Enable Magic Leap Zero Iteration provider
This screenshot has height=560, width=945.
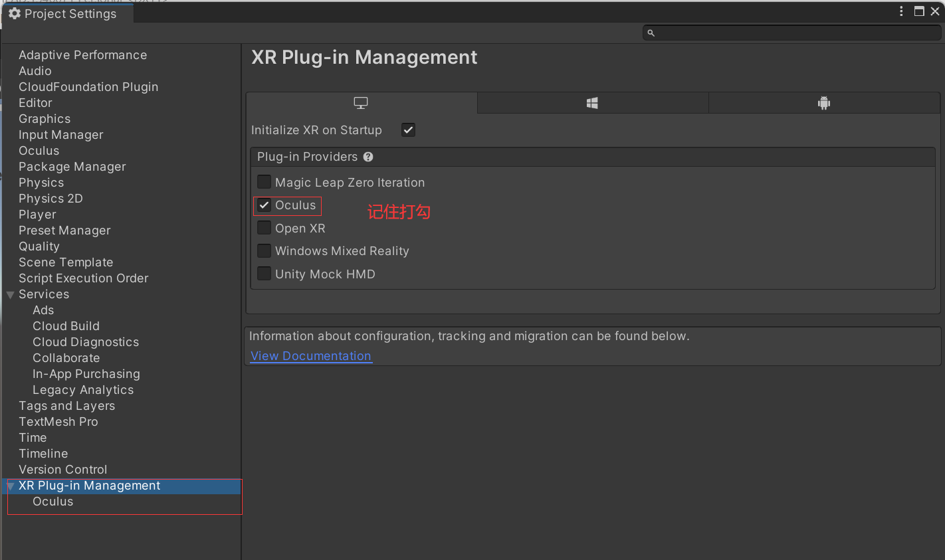(264, 182)
